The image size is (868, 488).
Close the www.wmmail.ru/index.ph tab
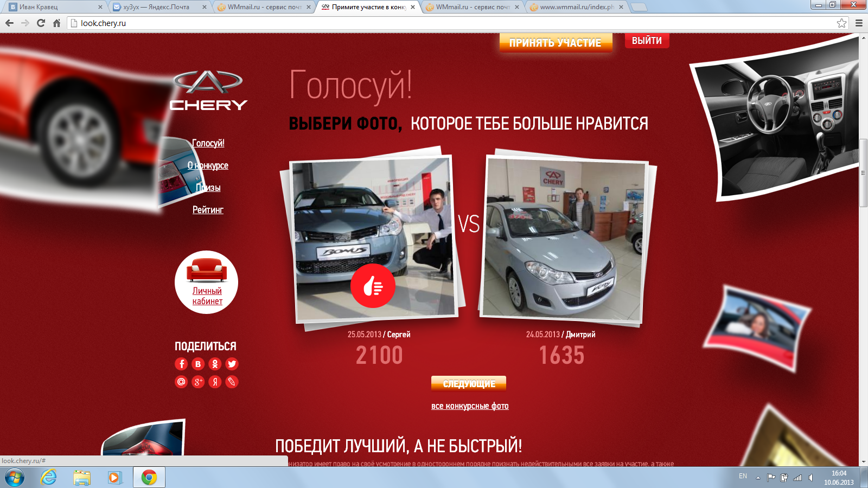(x=621, y=7)
